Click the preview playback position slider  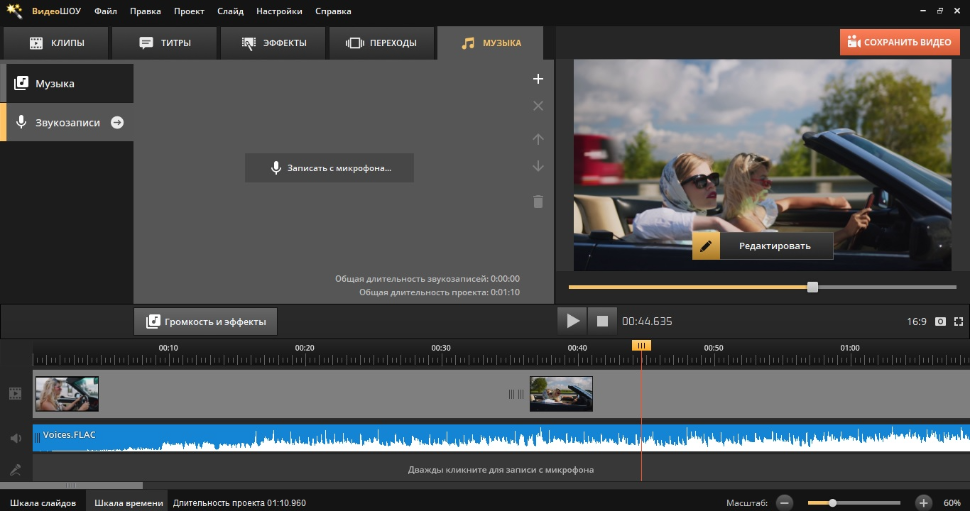[812, 287]
